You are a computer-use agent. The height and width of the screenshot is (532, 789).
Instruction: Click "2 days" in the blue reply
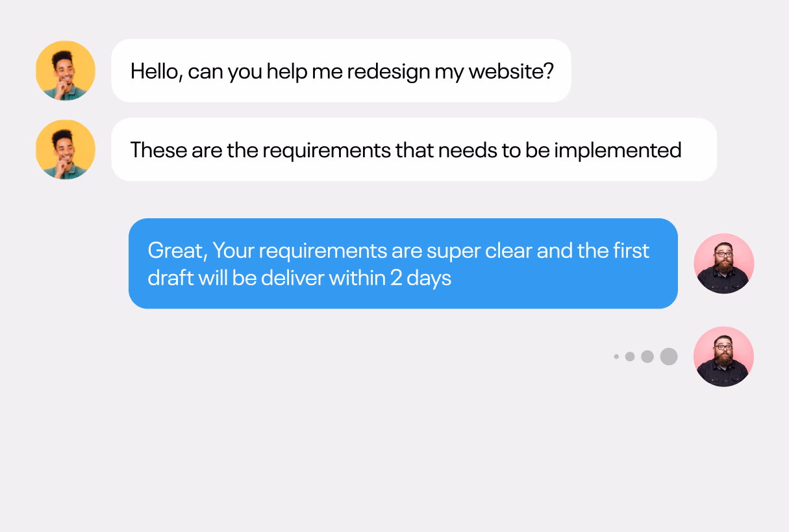tap(420, 278)
